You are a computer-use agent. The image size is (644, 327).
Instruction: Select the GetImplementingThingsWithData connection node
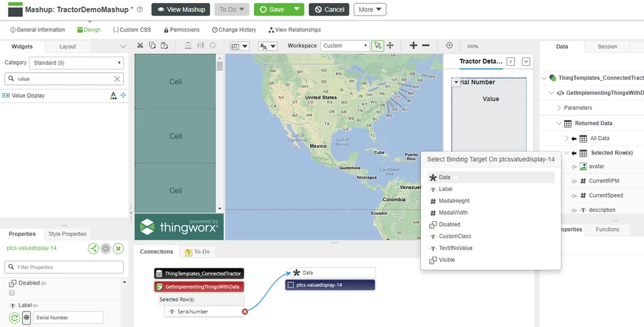(x=199, y=287)
